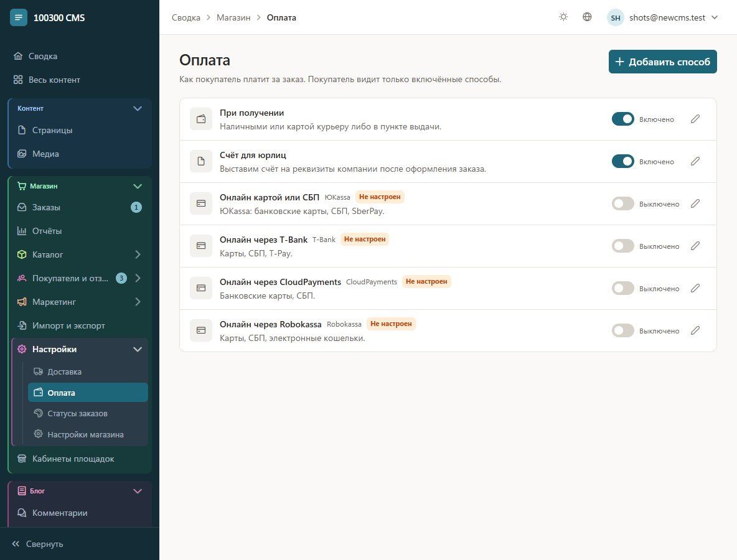Expand «Покупатели и отз…» submenu chevron
This screenshot has height=560, width=737.
click(138, 278)
